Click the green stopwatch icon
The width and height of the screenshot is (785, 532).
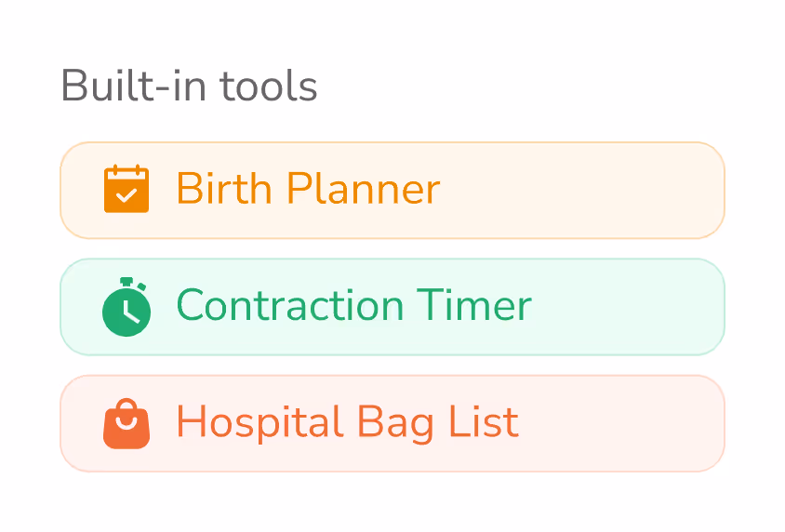[x=126, y=306]
